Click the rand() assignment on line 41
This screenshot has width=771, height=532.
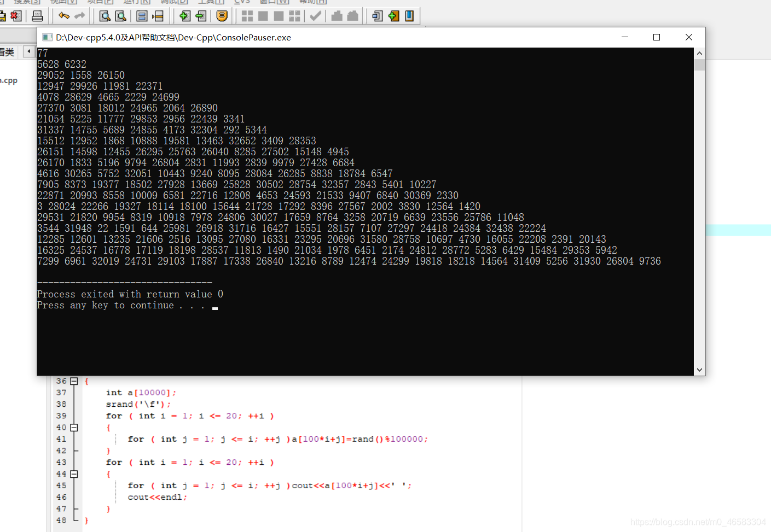[x=360, y=439]
